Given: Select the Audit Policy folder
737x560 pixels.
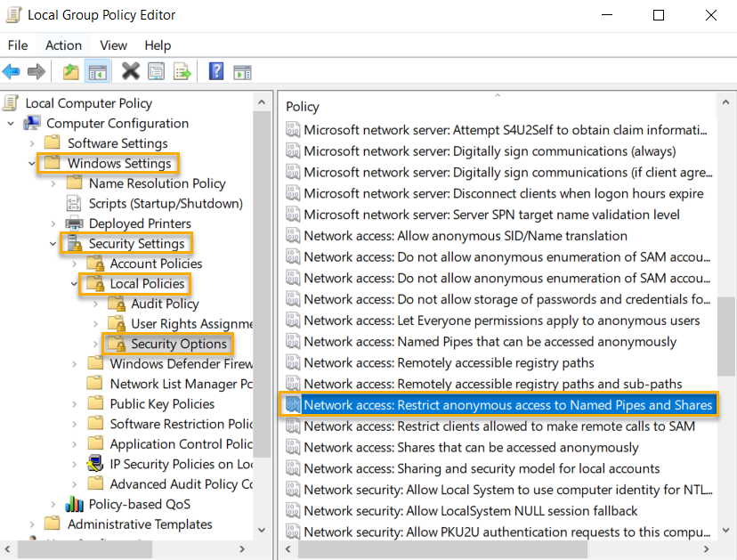Looking at the screenshot, I should [165, 303].
